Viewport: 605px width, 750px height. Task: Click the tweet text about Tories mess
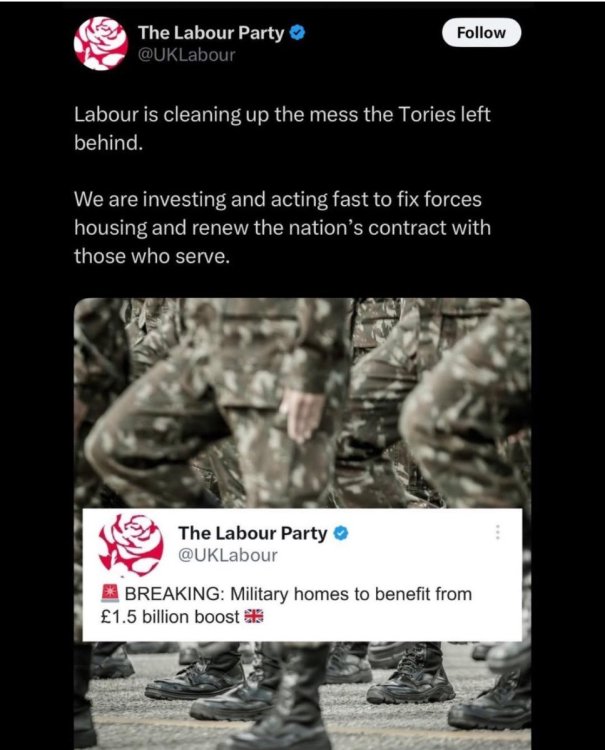(x=282, y=128)
